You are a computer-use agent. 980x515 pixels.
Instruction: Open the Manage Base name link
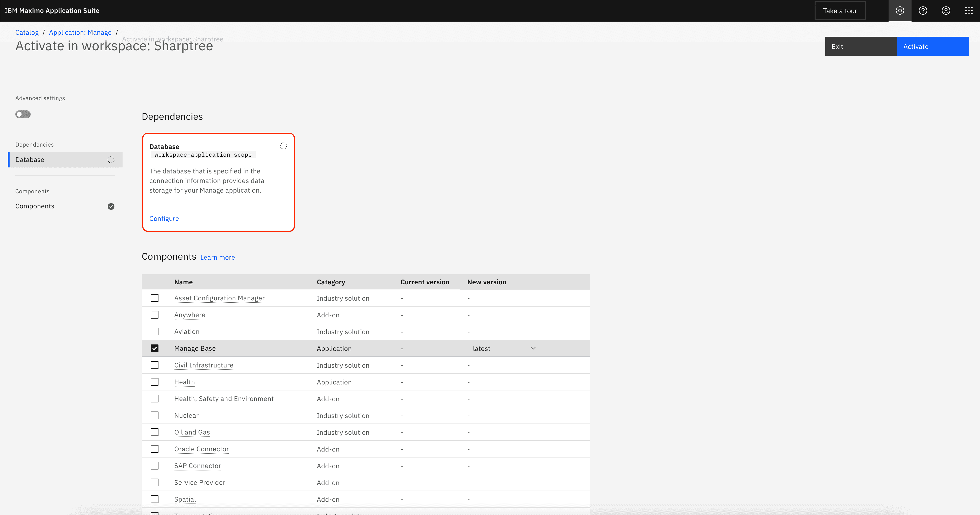point(195,348)
